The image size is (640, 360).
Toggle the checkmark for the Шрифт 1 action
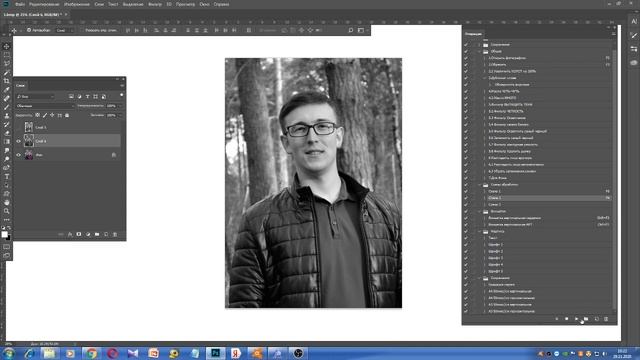(x=466, y=244)
